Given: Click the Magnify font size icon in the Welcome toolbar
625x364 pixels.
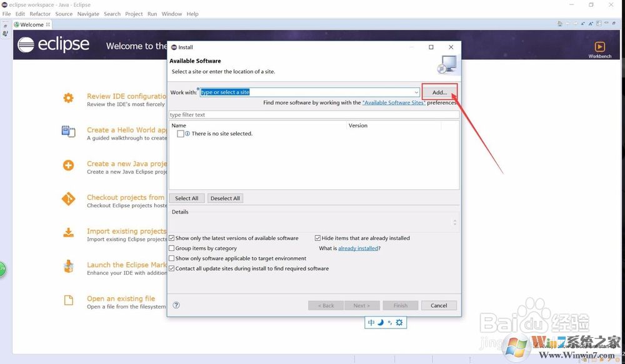Looking at the screenshot, I should pyautogui.click(x=591, y=24).
